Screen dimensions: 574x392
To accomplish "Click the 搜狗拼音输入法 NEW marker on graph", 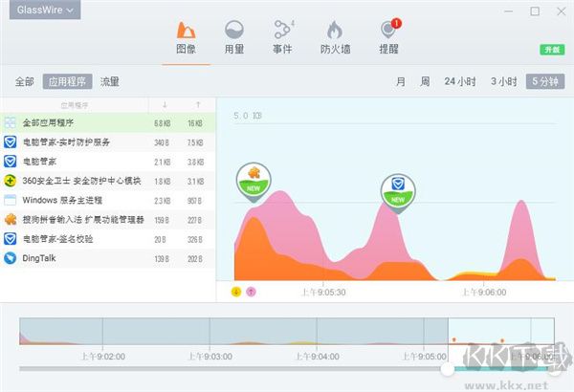I will [254, 178].
